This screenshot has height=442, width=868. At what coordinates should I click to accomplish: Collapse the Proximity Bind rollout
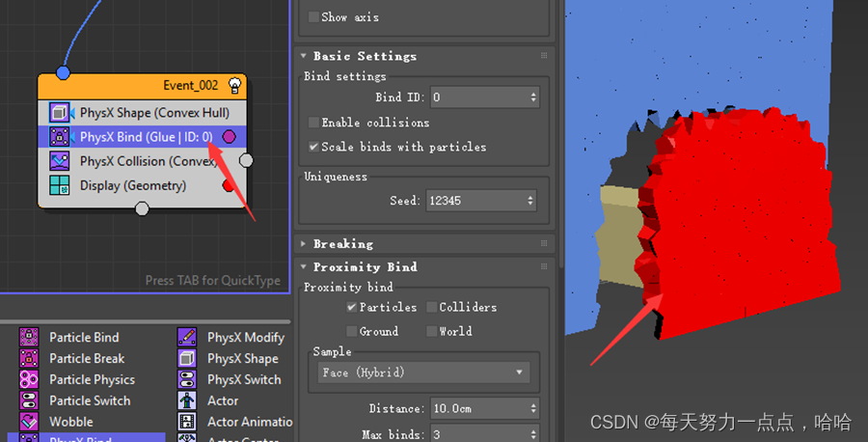click(x=304, y=266)
